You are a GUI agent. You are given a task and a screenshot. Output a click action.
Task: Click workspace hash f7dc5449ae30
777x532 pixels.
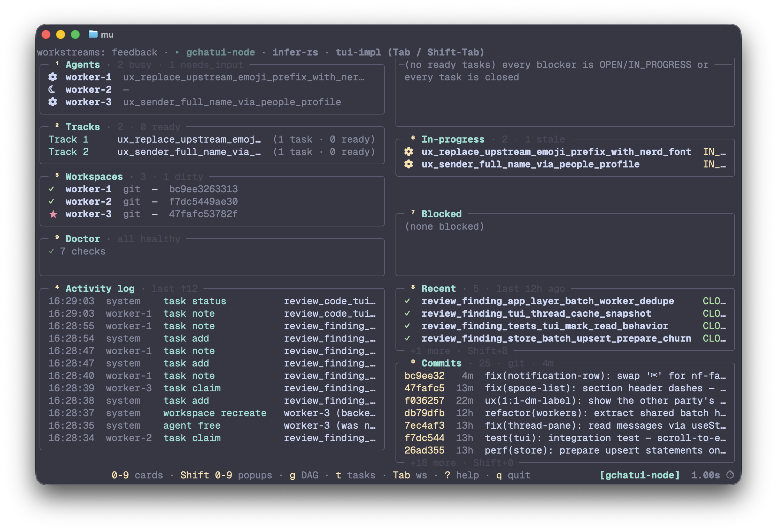point(203,202)
